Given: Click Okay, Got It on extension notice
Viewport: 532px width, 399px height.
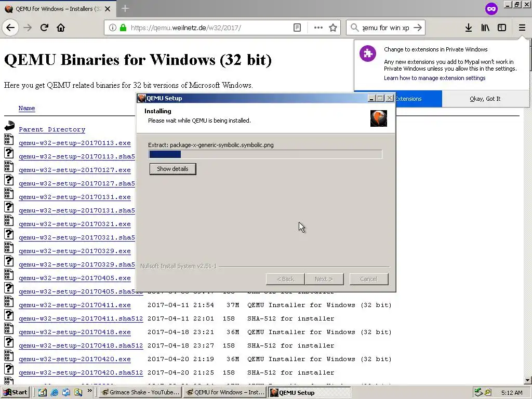Looking at the screenshot, I should pos(485,99).
